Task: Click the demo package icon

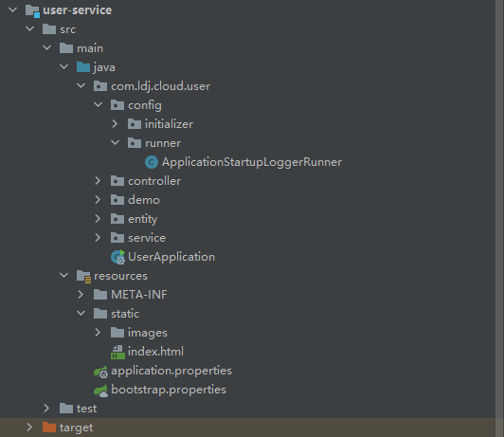Action: [117, 200]
